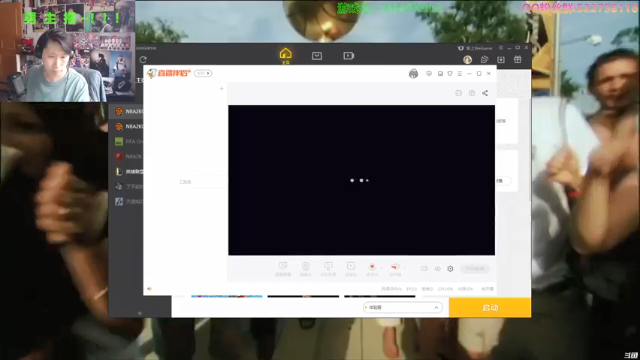The height and width of the screenshot is (360, 640).
Task: Click the streaming assistant logo
Action: 169,73
